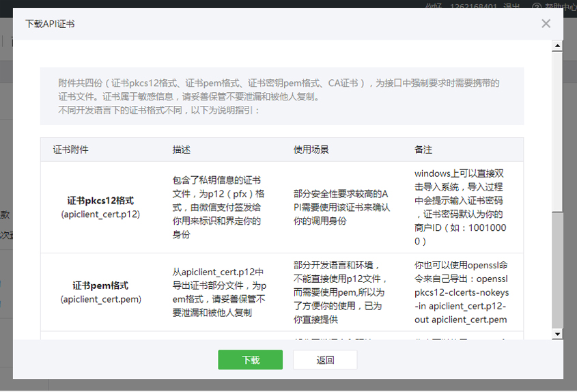
Task: Click the apiclient_cert.p12 filename text
Action: point(100,214)
